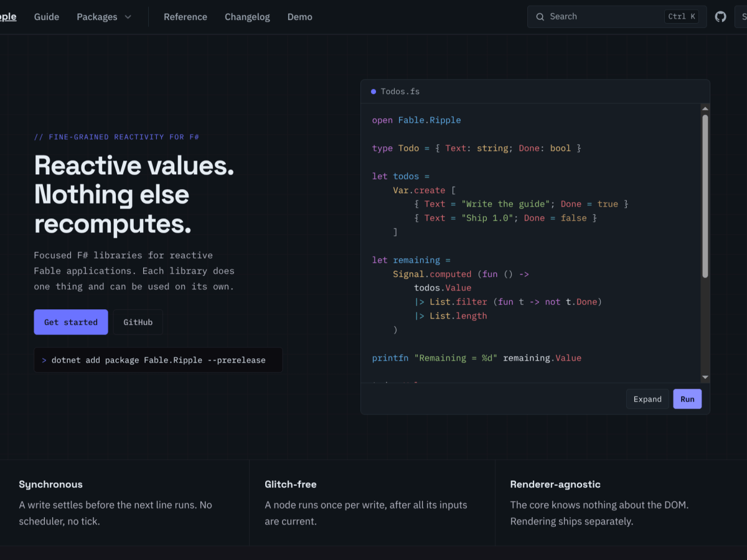The height and width of the screenshot is (560, 747).
Task: Click the 'Signal.computed' code line
Action: (x=461, y=274)
